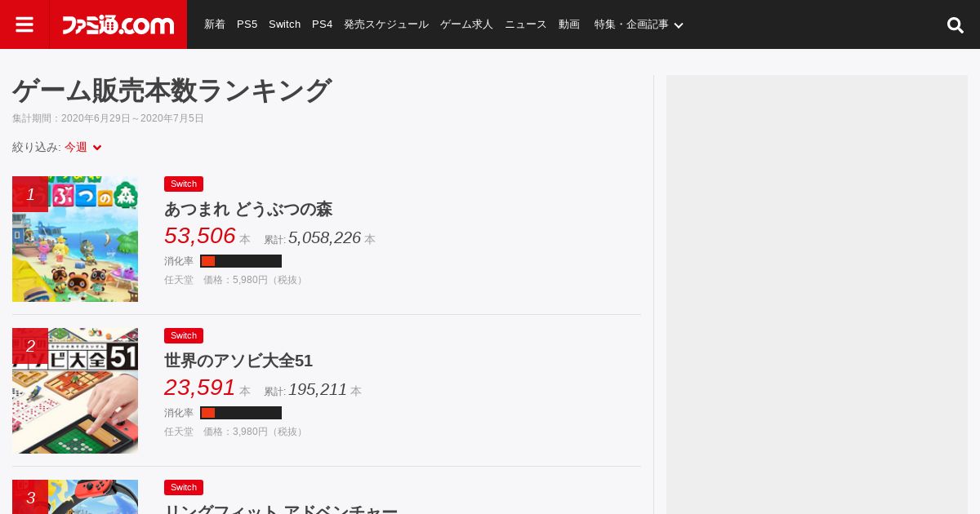Screen dimensions: 980x514
Task: Click the 消化率 bar for あつまれ どうぶつの森
Action: point(241,261)
